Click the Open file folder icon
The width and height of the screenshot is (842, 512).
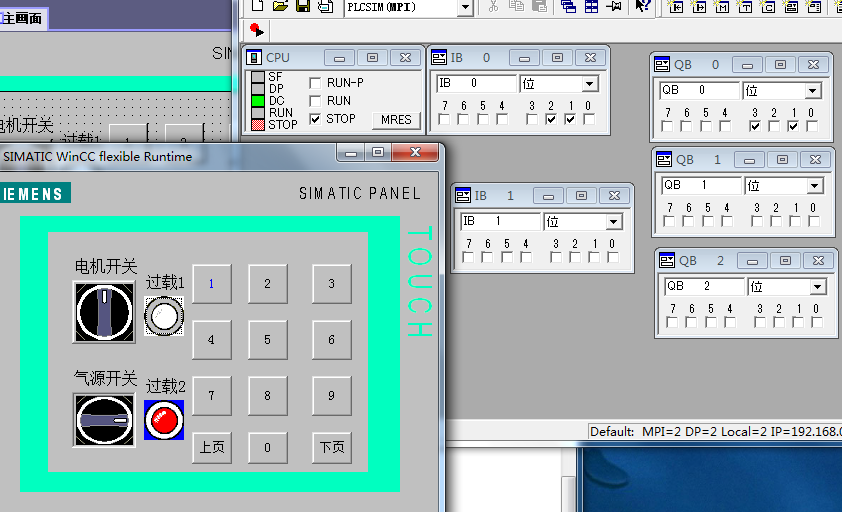click(280, 6)
